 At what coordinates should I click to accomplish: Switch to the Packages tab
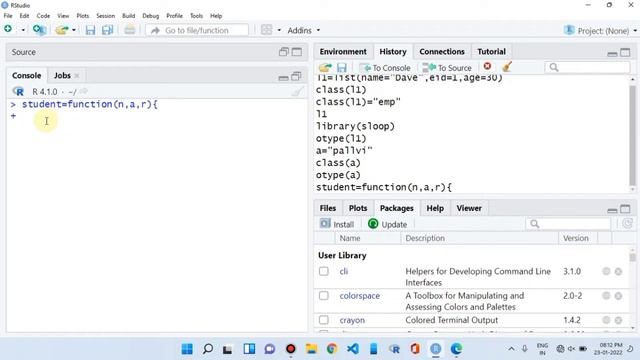coord(396,208)
